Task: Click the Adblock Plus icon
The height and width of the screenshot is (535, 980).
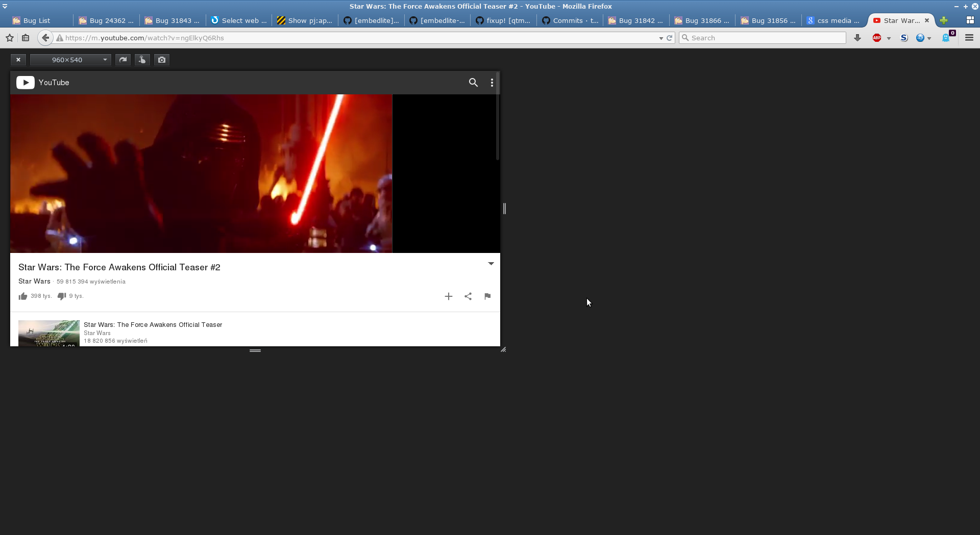Action: click(x=877, y=38)
